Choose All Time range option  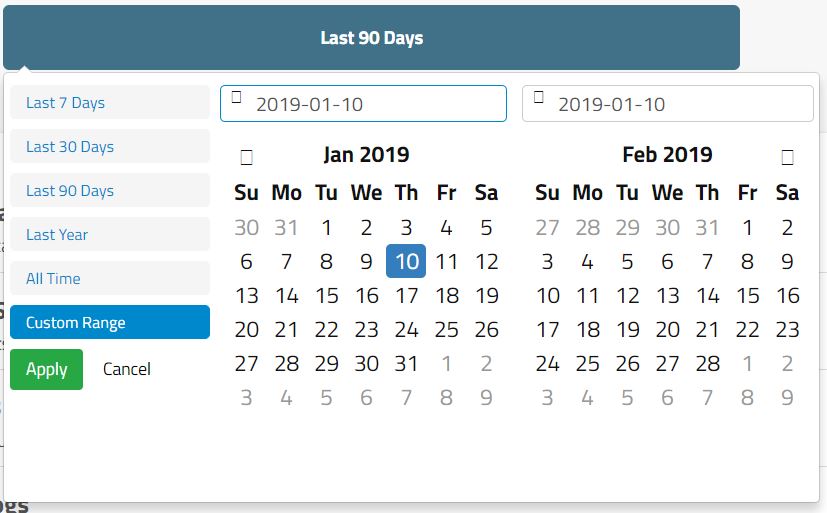(110, 279)
